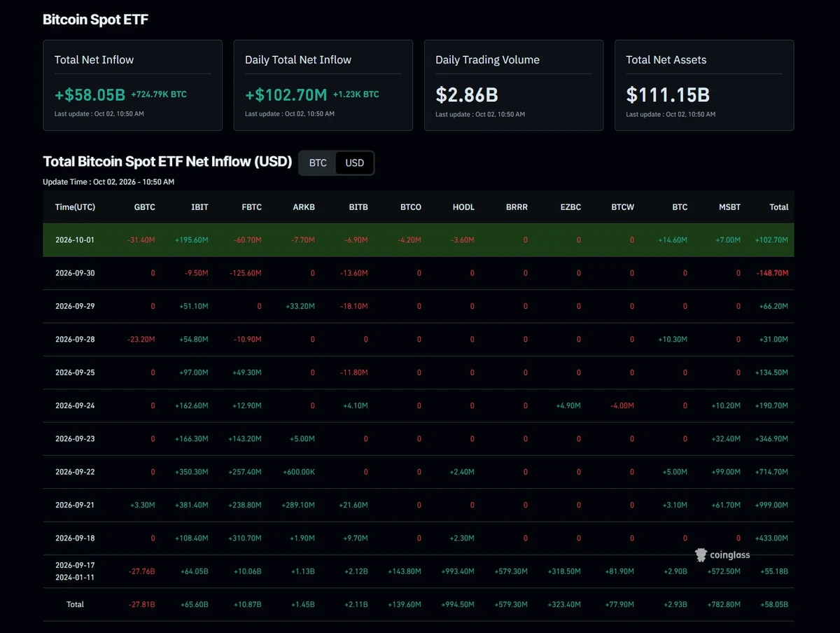Click GBTC -23.20M cell
This screenshot has height=633, width=840.
pos(141,340)
